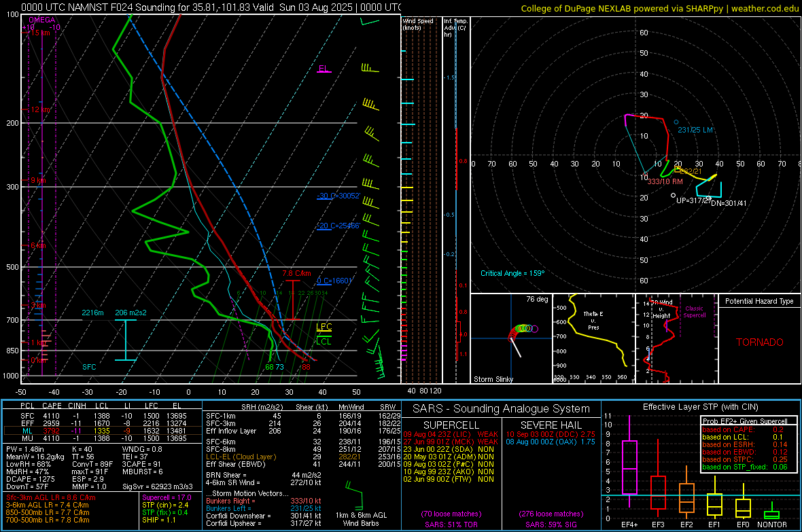802x532 pixels.
Task: Click the Corfidi Downshear row
Action: [264, 516]
